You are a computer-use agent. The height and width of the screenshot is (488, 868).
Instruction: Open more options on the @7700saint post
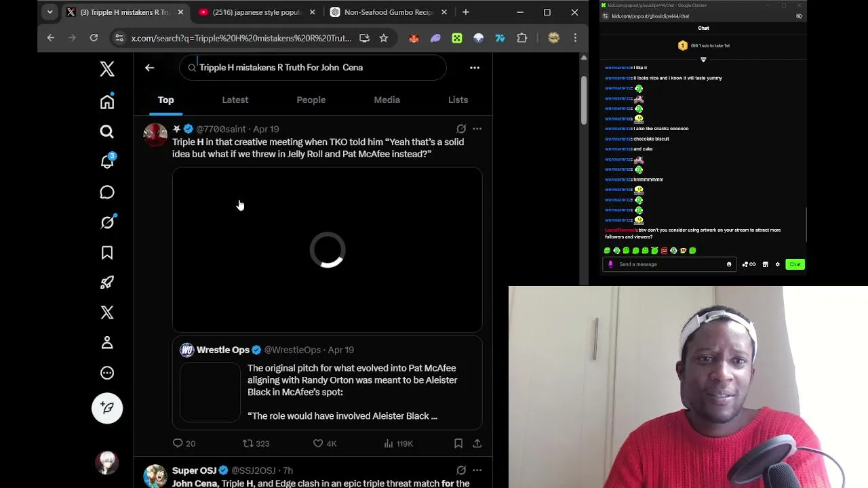click(477, 129)
